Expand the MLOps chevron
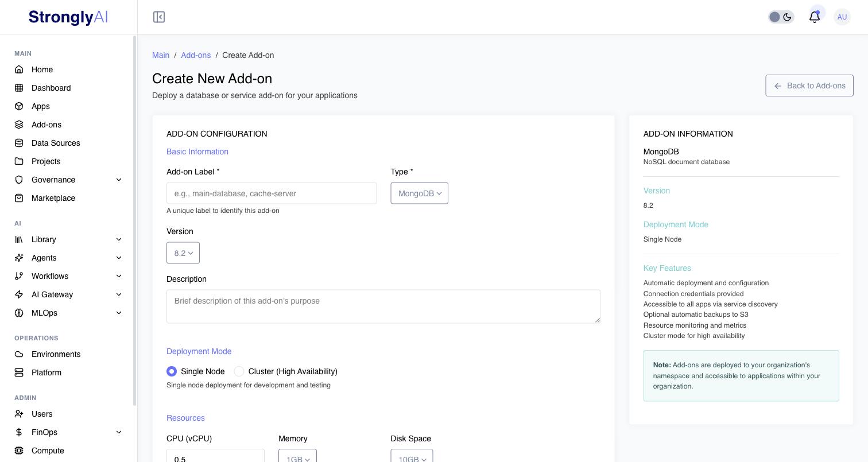868x462 pixels. 119,313
